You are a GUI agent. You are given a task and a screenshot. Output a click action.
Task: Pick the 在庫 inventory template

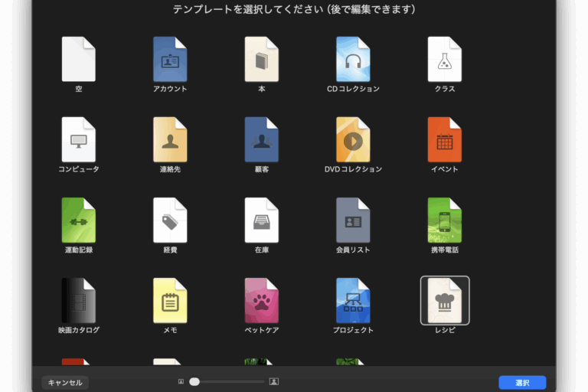point(261,220)
